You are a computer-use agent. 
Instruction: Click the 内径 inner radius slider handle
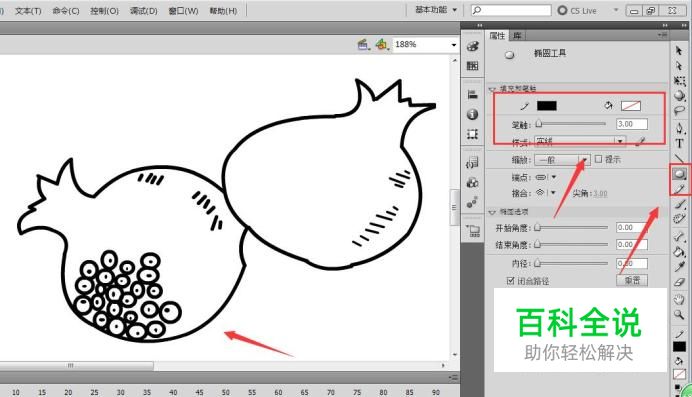(537, 263)
